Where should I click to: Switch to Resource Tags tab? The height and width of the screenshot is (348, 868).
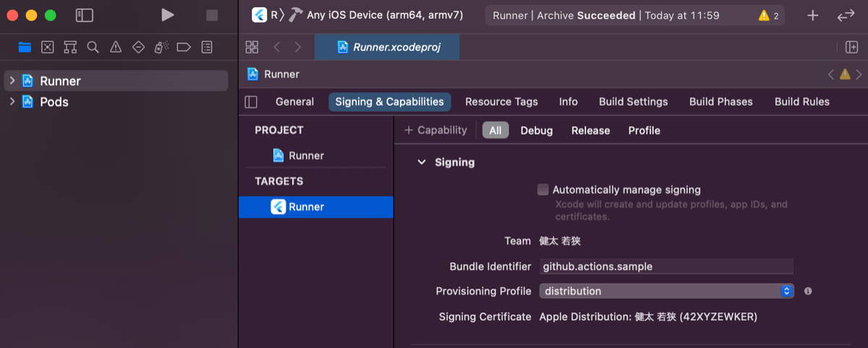click(501, 102)
